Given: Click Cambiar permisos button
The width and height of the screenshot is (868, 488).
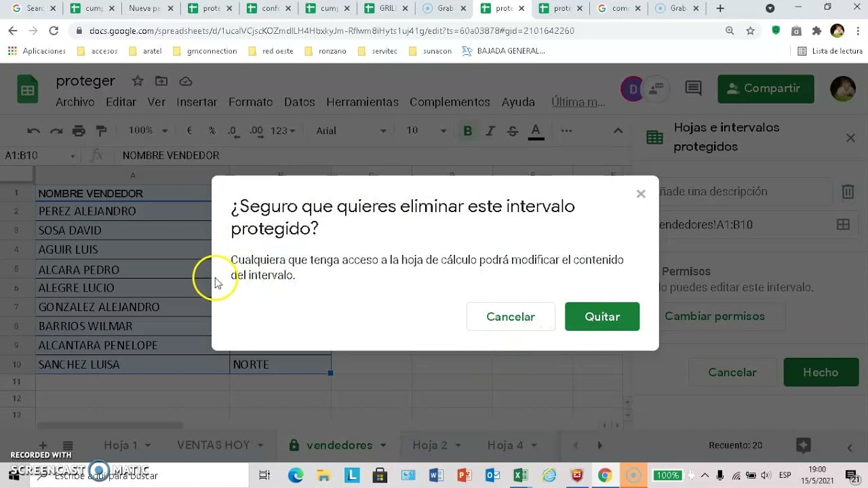Looking at the screenshot, I should (x=715, y=316).
